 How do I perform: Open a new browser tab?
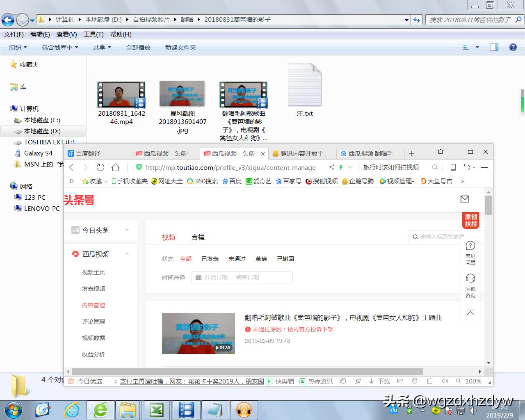(x=411, y=153)
